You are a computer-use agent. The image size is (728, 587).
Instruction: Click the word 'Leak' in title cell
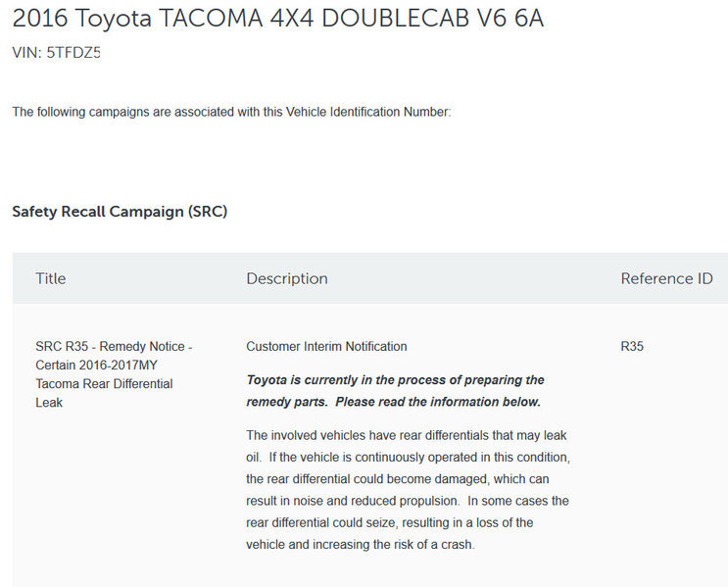point(49,403)
